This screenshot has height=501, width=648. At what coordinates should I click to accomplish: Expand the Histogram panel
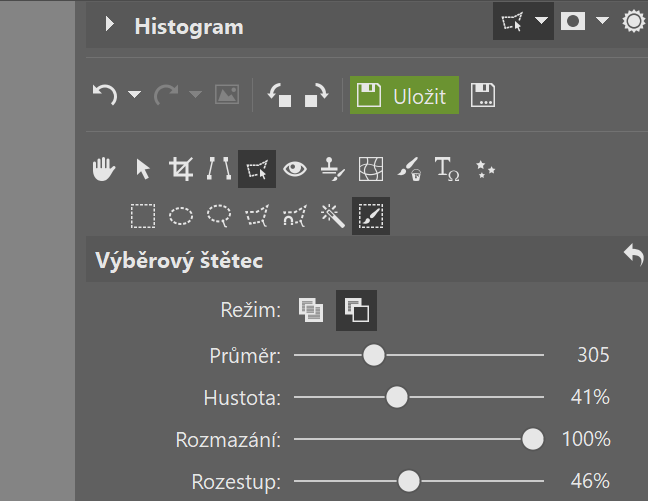[x=110, y=24]
